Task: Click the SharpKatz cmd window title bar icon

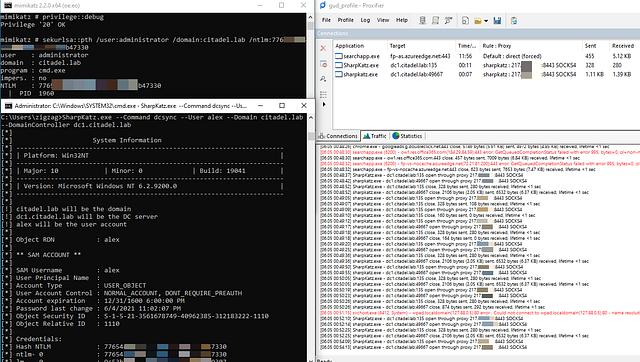Action: point(8,106)
